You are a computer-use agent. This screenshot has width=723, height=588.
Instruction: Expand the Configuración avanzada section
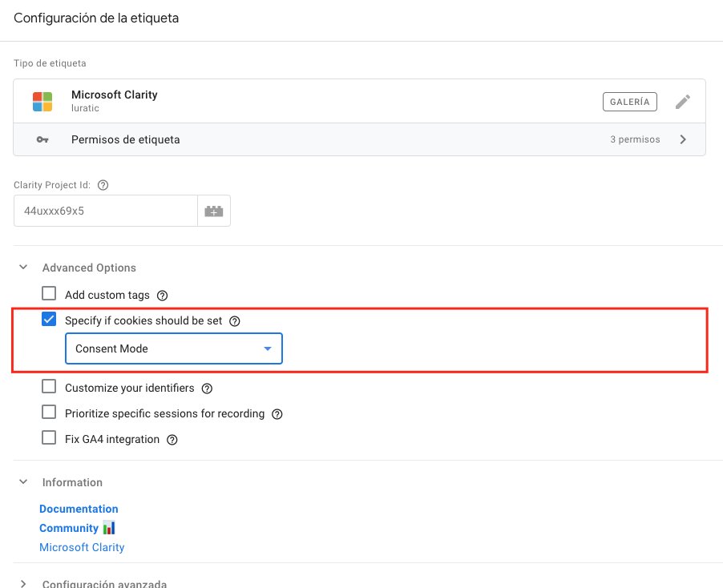(23, 583)
